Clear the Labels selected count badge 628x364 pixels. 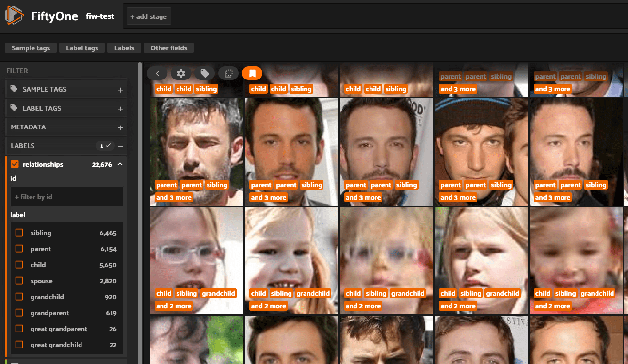coord(104,146)
